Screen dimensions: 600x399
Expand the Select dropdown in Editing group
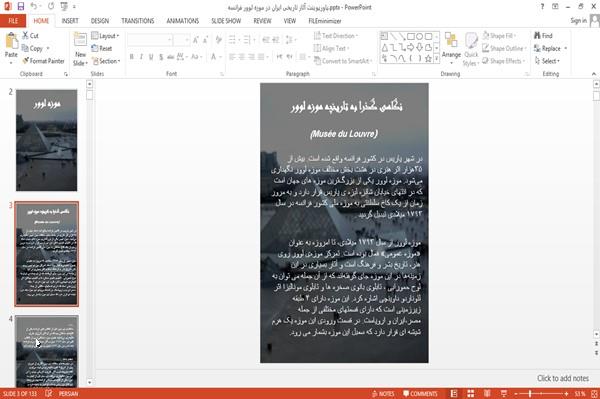point(547,61)
